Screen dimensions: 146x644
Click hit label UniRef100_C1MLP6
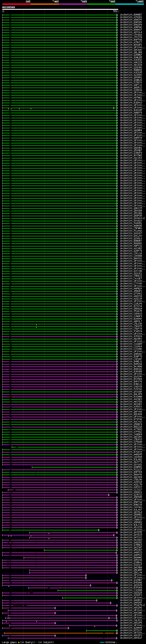131,304
